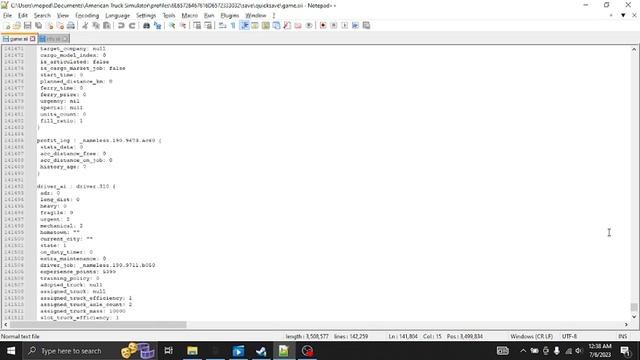Screen dimensions: 640x360
Task: Open the Function List panel icon
Action: tap(287, 25)
